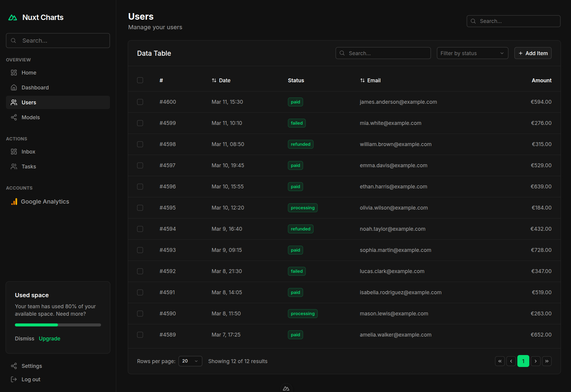Click the refunded badge on row #4598
This screenshot has width=571, height=392.
[x=300, y=144]
